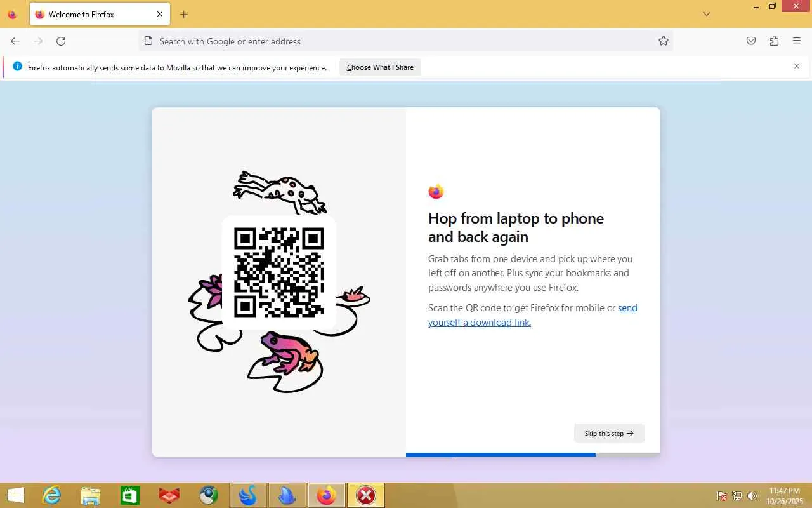Viewport: 812px width, 508px height.
Task: Click the QR code image
Action: 279,273
